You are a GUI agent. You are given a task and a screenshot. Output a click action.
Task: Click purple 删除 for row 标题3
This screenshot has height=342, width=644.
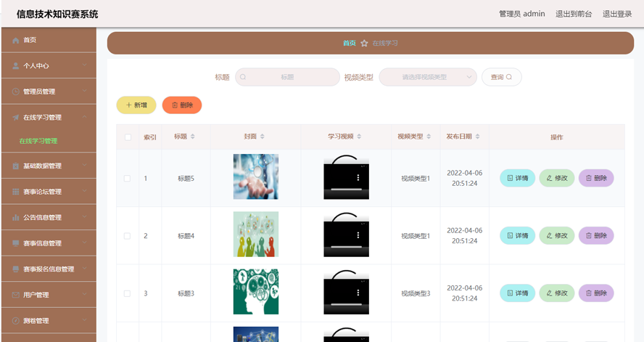coord(596,293)
